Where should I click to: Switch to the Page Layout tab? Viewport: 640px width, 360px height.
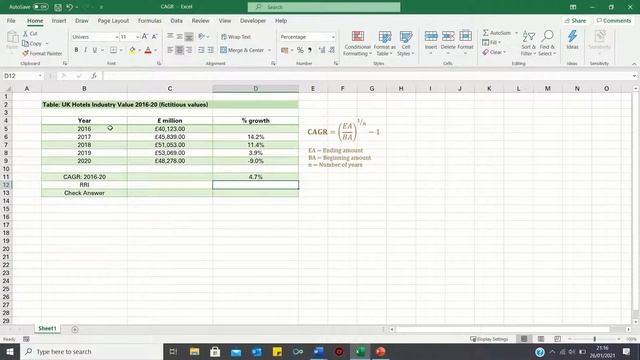click(x=113, y=20)
